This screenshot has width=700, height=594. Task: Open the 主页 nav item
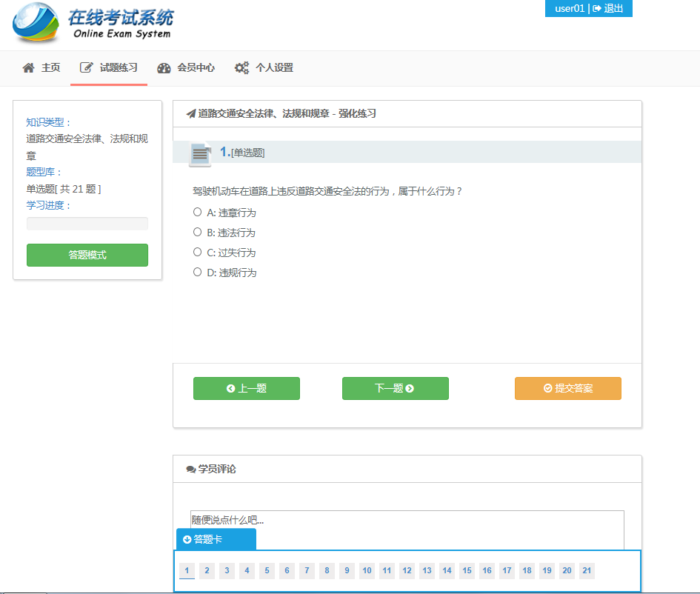click(x=41, y=68)
